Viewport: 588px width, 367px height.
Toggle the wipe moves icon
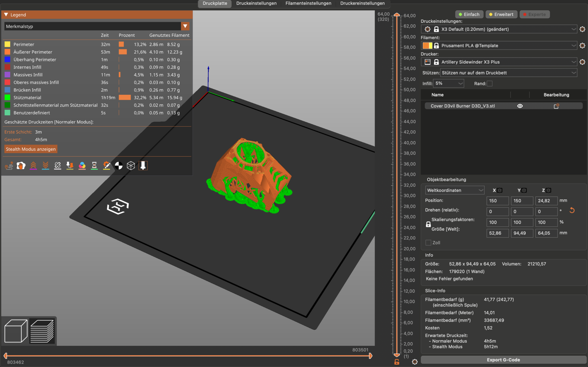click(x=21, y=166)
